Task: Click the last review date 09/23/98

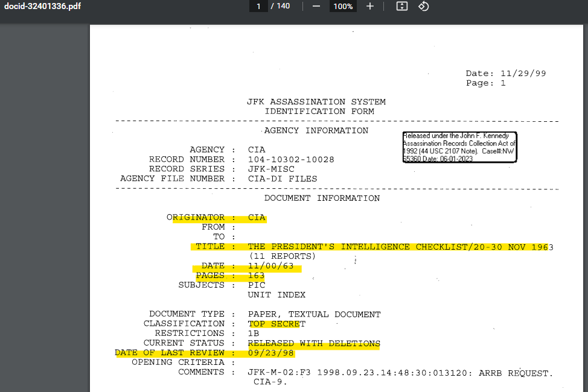Action: 270,353
